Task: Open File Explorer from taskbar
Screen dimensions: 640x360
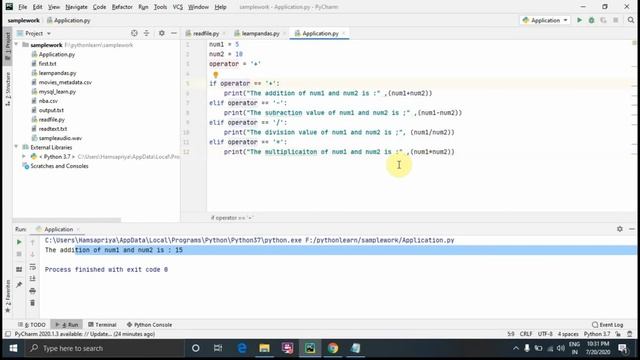Action: [264, 348]
